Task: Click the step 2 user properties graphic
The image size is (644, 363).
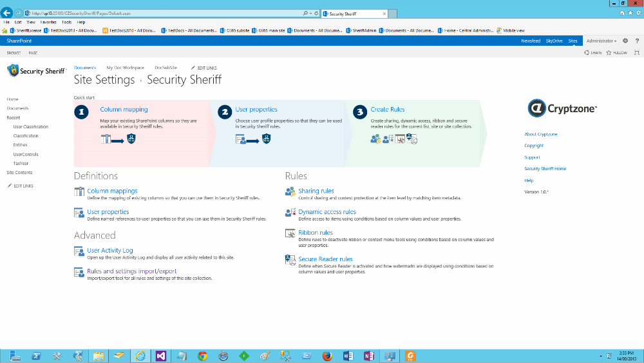Action: click(253, 139)
